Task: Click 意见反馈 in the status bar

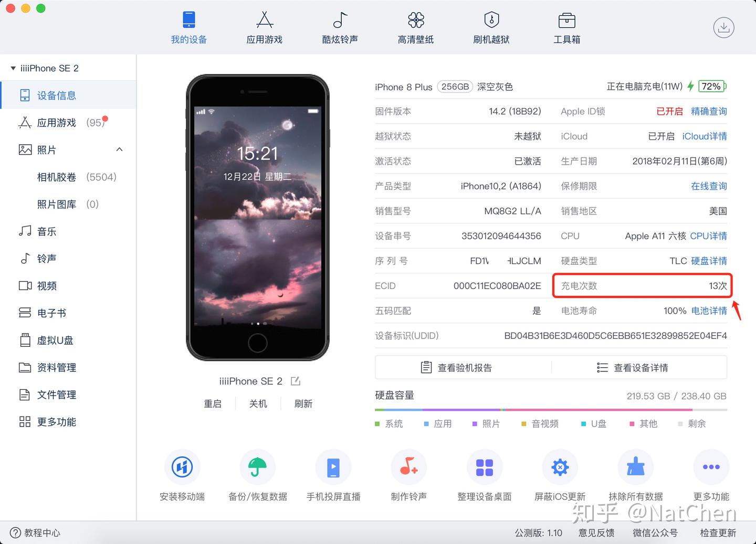Action: point(596,533)
